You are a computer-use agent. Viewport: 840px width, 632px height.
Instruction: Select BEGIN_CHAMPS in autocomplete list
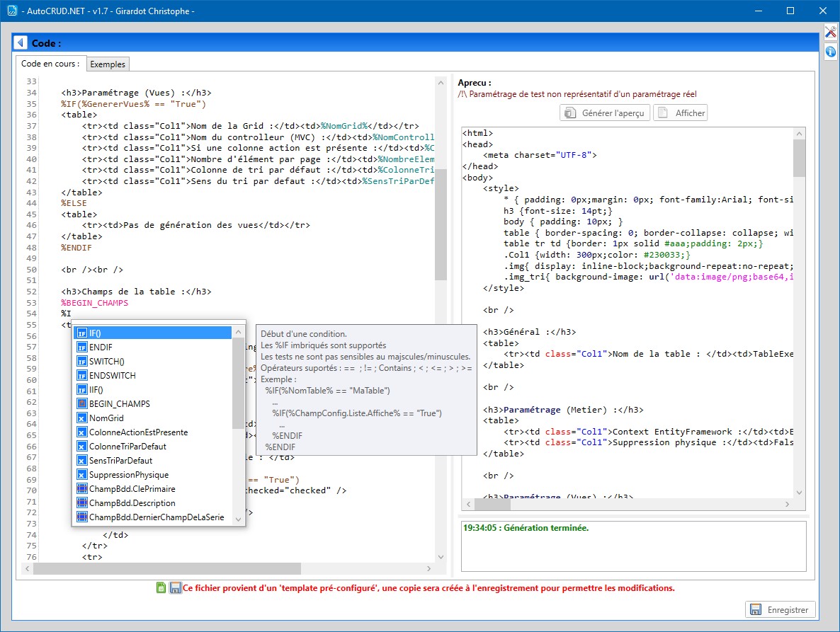tap(153, 404)
